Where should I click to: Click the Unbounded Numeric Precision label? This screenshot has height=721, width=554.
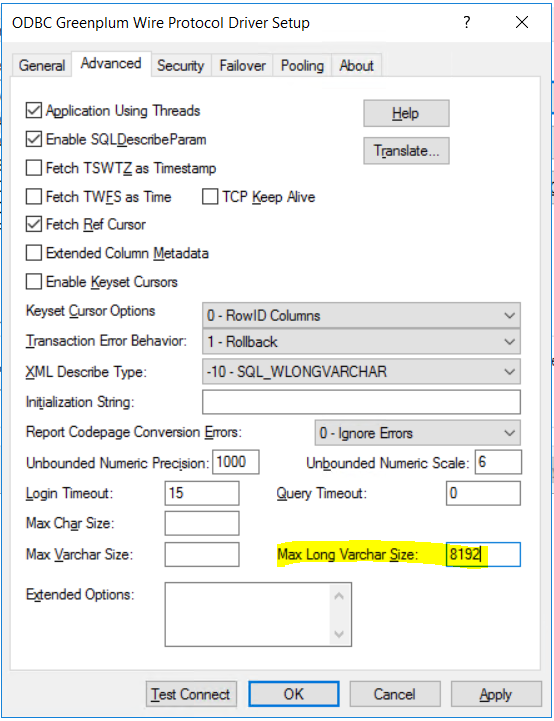(118, 463)
